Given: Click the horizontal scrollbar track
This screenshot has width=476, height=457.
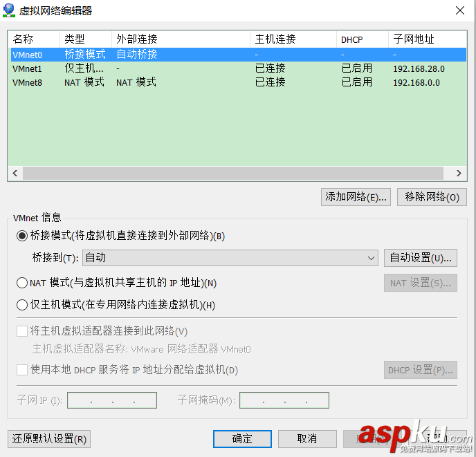Looking at the screenshot, I should pos(233,174).
